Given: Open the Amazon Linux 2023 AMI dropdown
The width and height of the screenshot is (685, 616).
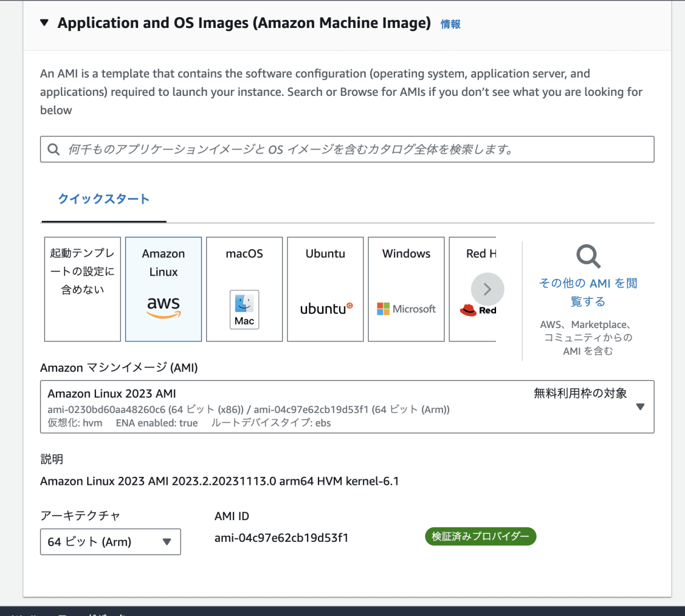Looking at the screenshot, I should (x=347, y=407).
